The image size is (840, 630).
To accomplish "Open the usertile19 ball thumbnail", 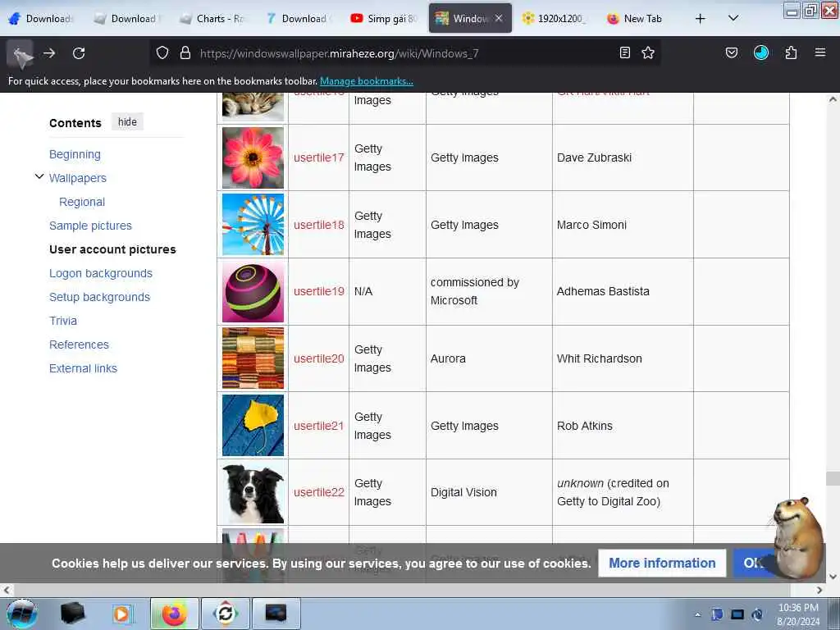I will (x=253, y=291).
